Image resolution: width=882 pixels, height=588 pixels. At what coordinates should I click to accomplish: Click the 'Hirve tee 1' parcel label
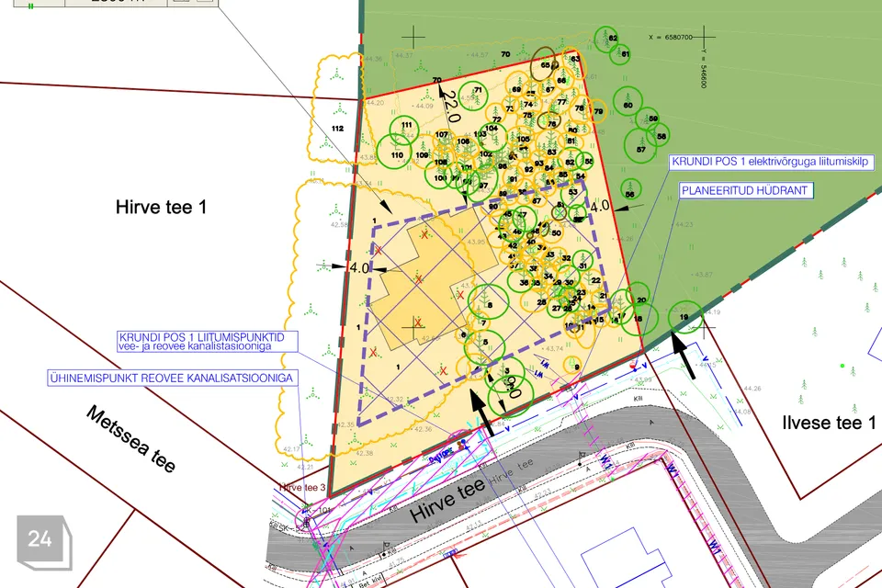coord(162,207)
